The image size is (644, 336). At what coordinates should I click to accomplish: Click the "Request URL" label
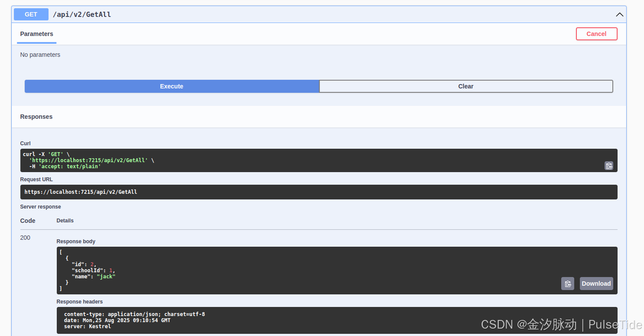tap(36, 179)
